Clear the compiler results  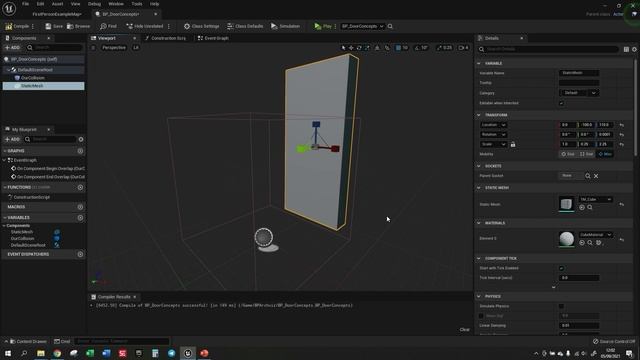pyautogui.click(x=464, y=330)
